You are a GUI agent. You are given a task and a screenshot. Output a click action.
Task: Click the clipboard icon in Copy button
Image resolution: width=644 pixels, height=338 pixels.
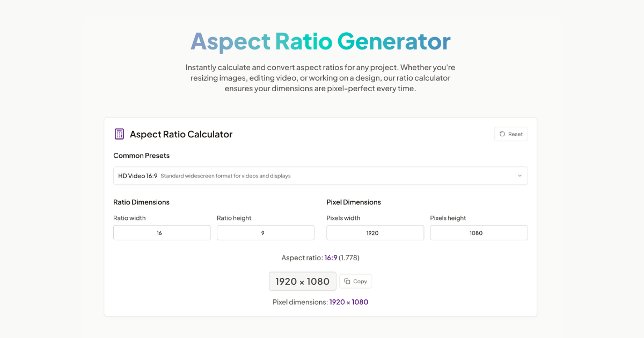[x=347, y=281]
